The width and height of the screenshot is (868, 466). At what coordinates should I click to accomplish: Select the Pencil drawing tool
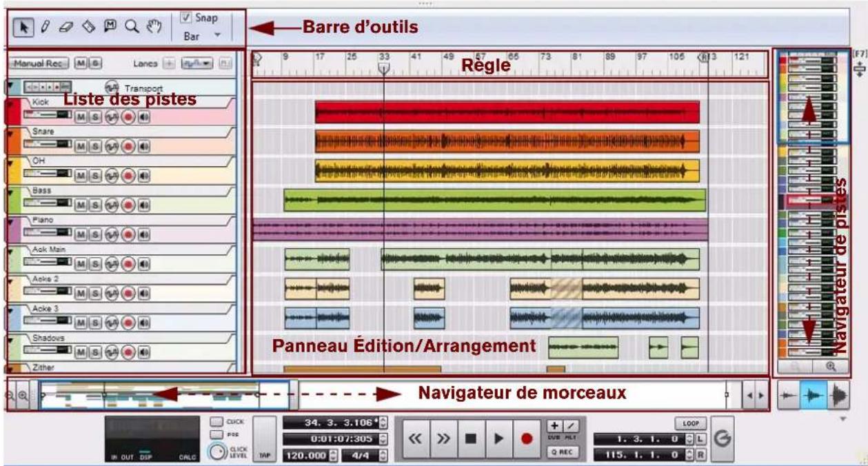[46, 26]
